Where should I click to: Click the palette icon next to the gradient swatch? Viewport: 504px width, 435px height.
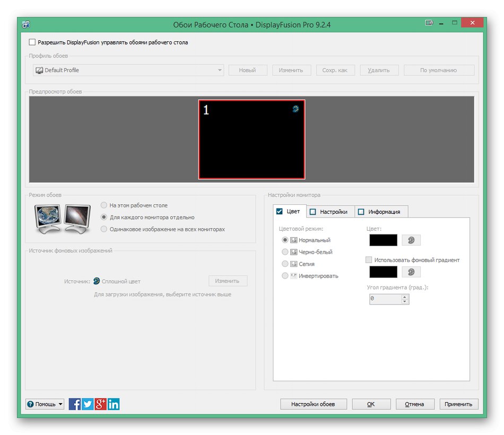411,272
